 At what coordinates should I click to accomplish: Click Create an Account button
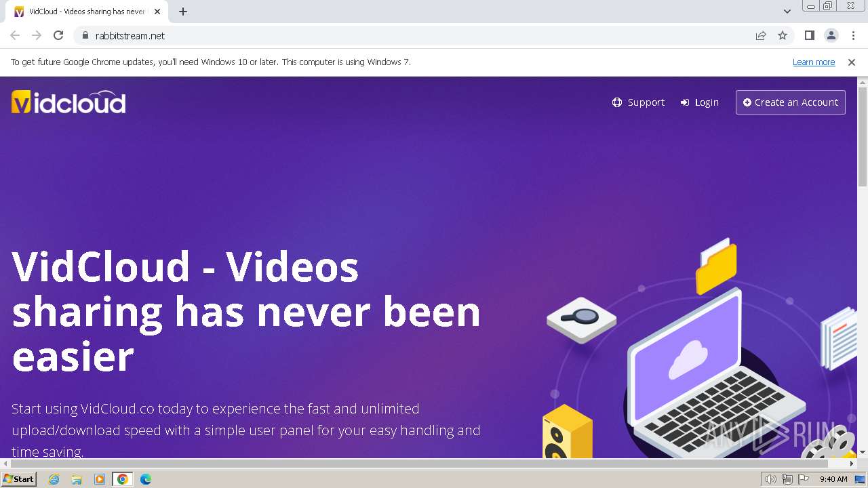(790, 102)
